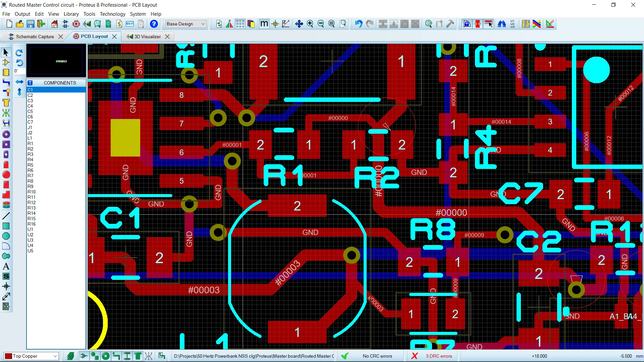The image size is (644, 362).
Task: Toggle the grid display
Action: tap(240, 24)
